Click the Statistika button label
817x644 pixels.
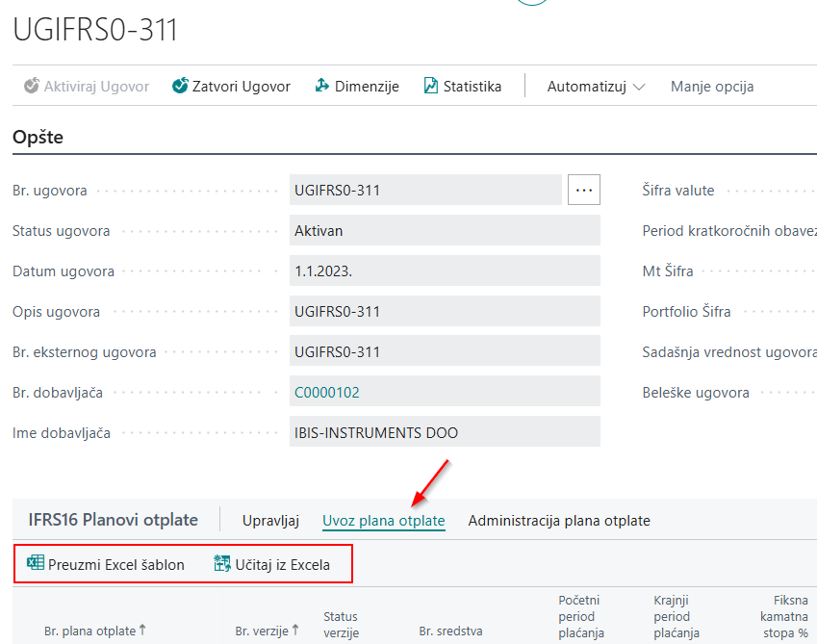tap(472, 86)
